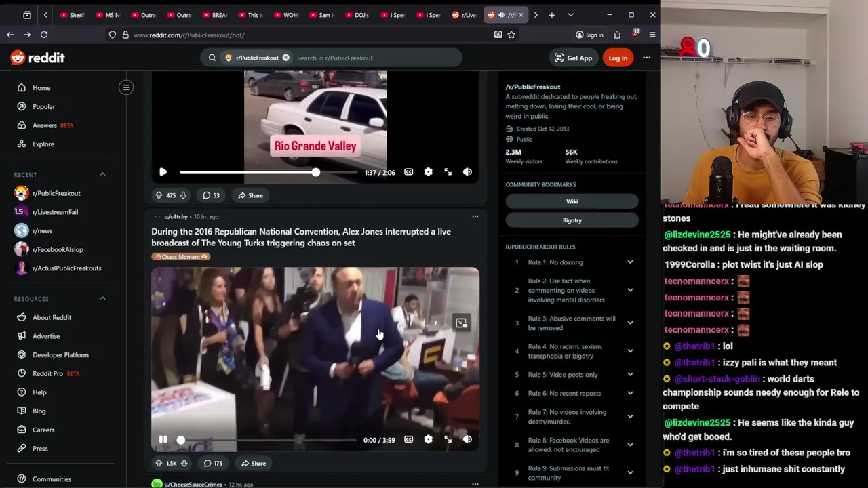Seek on the Rio Grande Valley video progress bar

pos(269,172)
